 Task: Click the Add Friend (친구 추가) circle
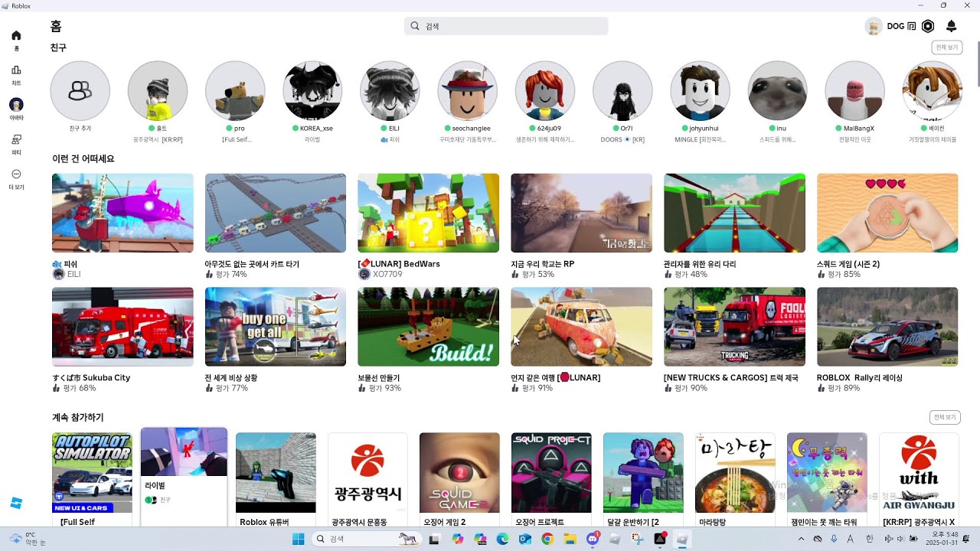[80, 91]
